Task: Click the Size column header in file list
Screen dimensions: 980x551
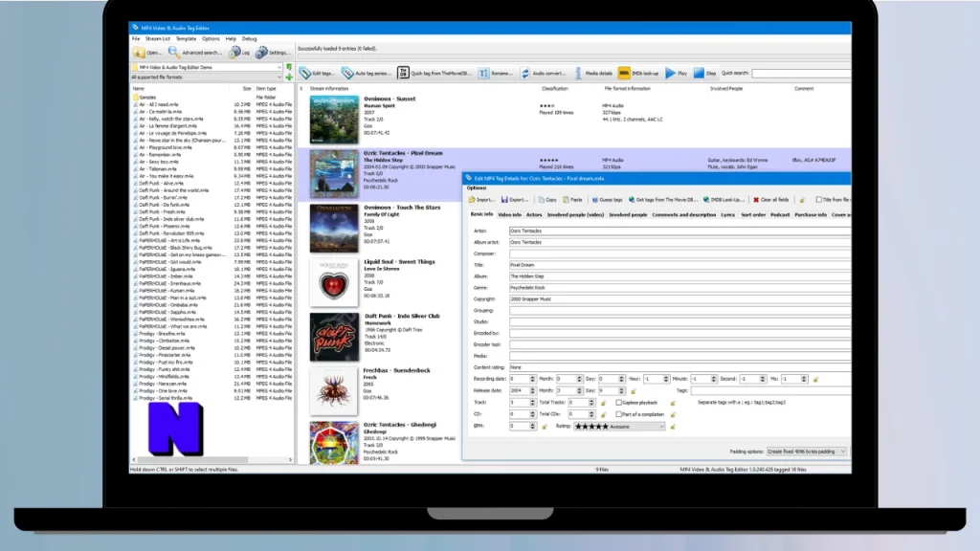Action: pyautogui.click(x=246, y=89)
